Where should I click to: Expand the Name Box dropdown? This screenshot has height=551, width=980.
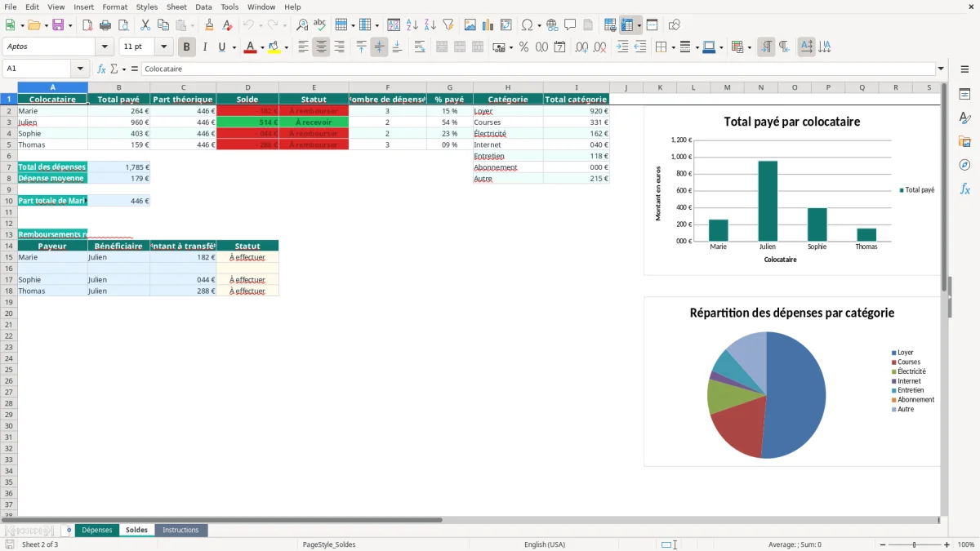tap(79, 69)
